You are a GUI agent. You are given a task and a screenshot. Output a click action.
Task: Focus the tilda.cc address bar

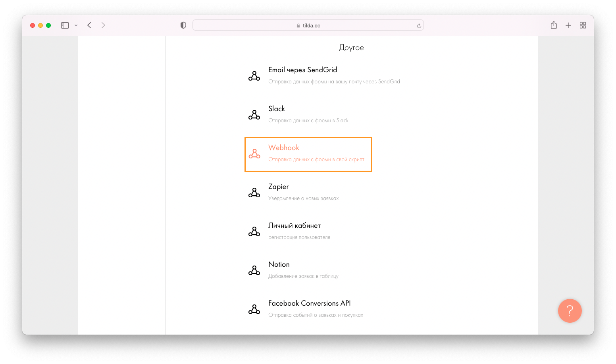pyautogui.click(x=308, y=25)
